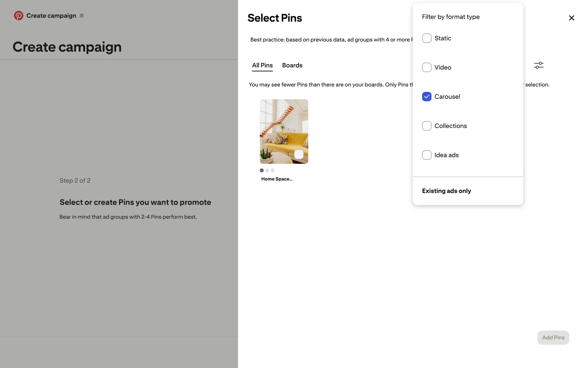588x368 pixels.
Task: Click the disabled Add Pins button
Action: pos(553,337)
